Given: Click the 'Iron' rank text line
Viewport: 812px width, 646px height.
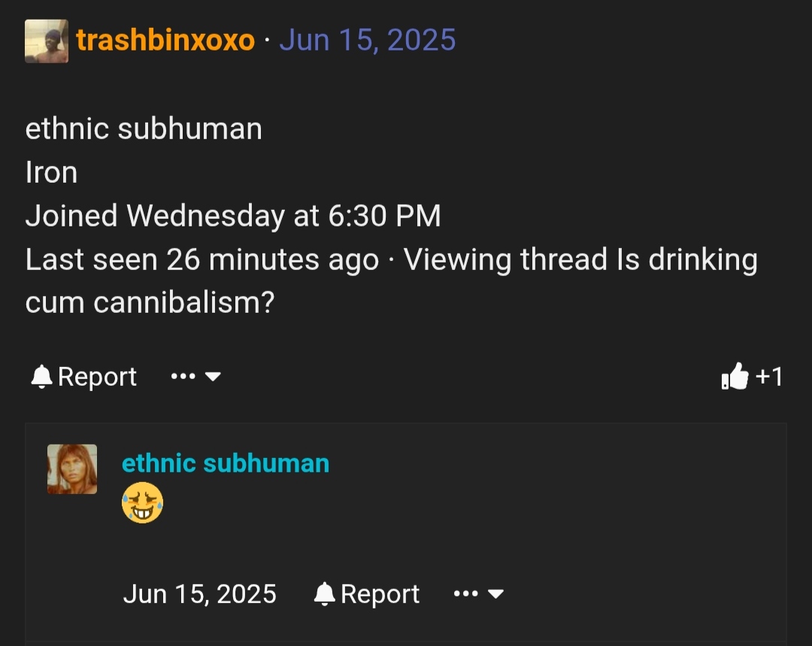Looking at the screenshot, I should click(51, 172).
